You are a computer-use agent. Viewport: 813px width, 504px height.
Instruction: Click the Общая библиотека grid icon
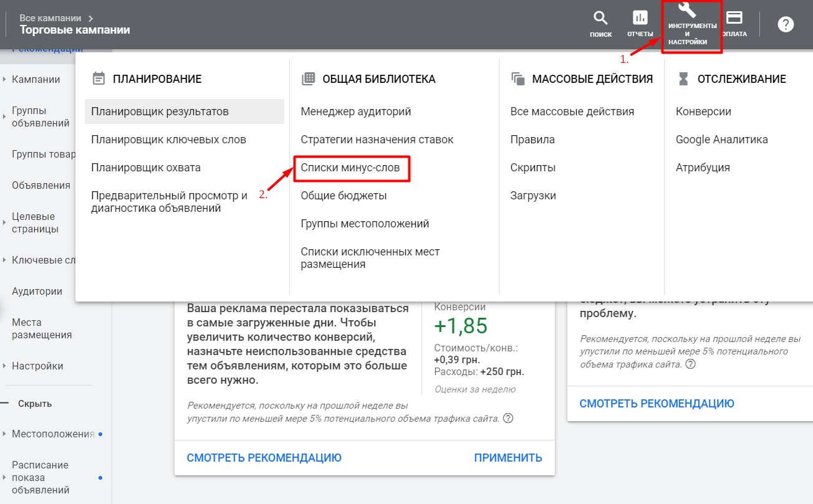[x=308, y=78]
